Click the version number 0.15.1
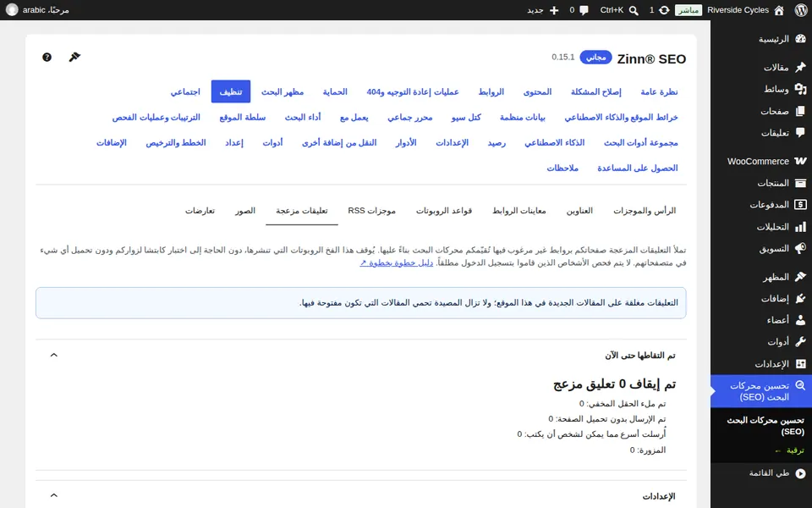 point(563,57)
